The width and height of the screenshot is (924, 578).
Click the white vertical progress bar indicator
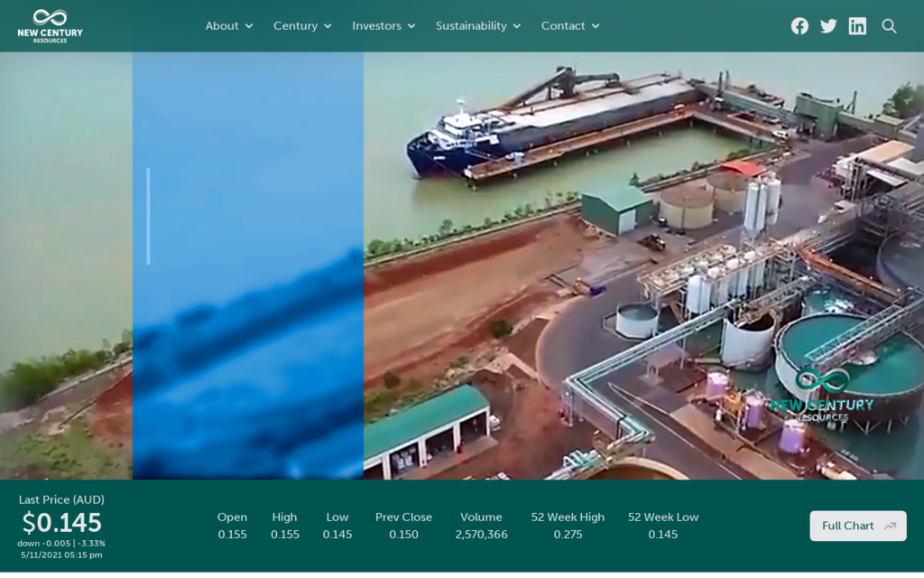[x=148, y=216]
